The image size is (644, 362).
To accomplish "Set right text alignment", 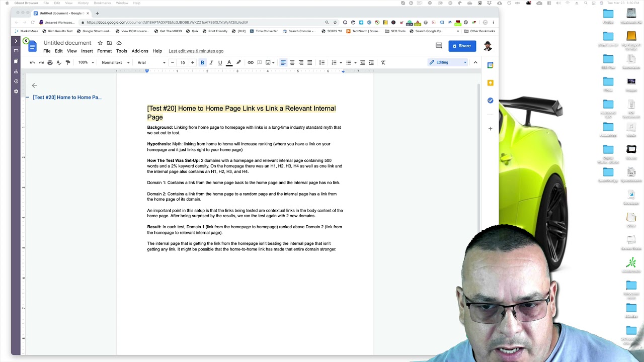I will [301, 62].
